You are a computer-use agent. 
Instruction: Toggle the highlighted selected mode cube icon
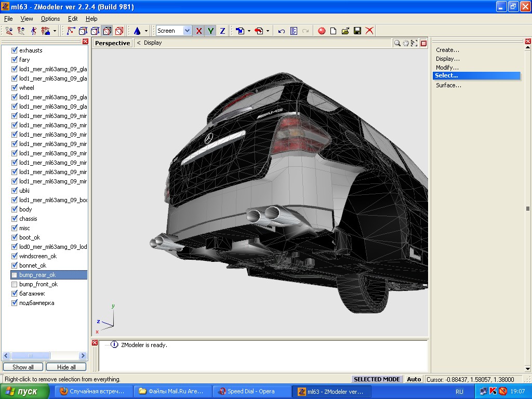pyautogui.click(x=107, y=31)
